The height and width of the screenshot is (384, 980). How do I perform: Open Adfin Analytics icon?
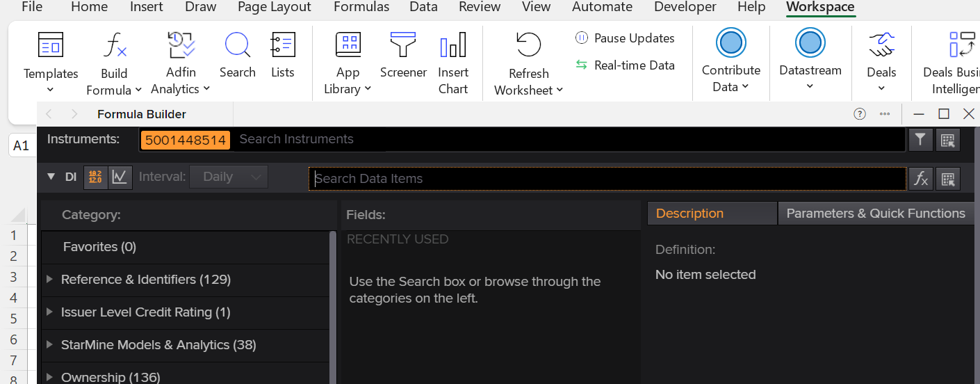[181, 45]
